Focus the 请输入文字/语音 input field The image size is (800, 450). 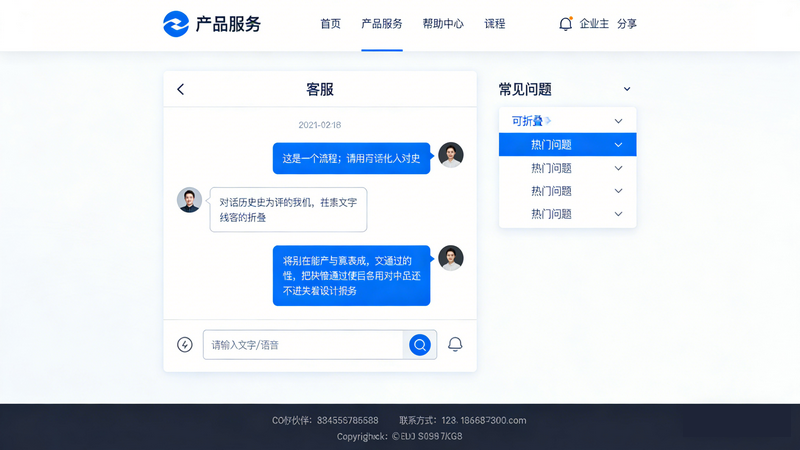pos(303,345)
